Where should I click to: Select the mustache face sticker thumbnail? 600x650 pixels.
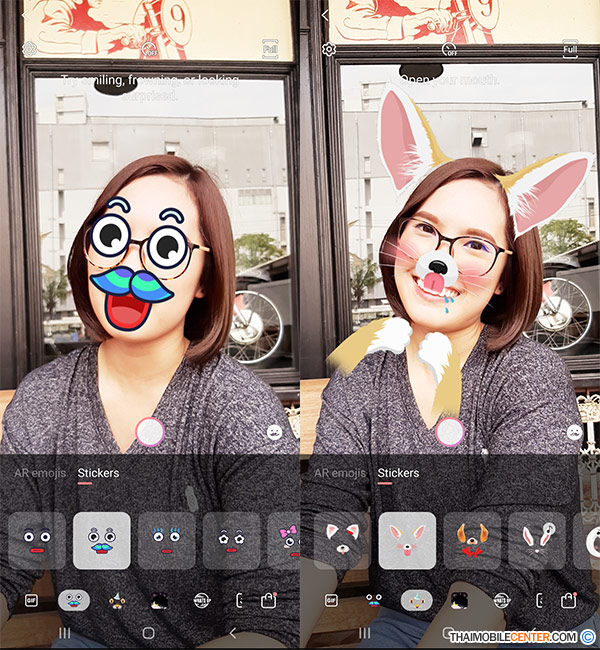click(101, 540)
